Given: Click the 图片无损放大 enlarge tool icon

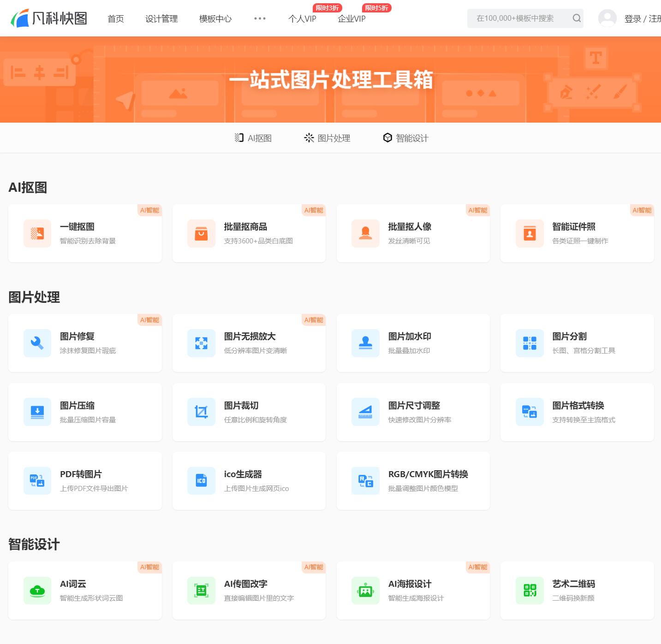Looking at the screenshot, I should point(201,343).
